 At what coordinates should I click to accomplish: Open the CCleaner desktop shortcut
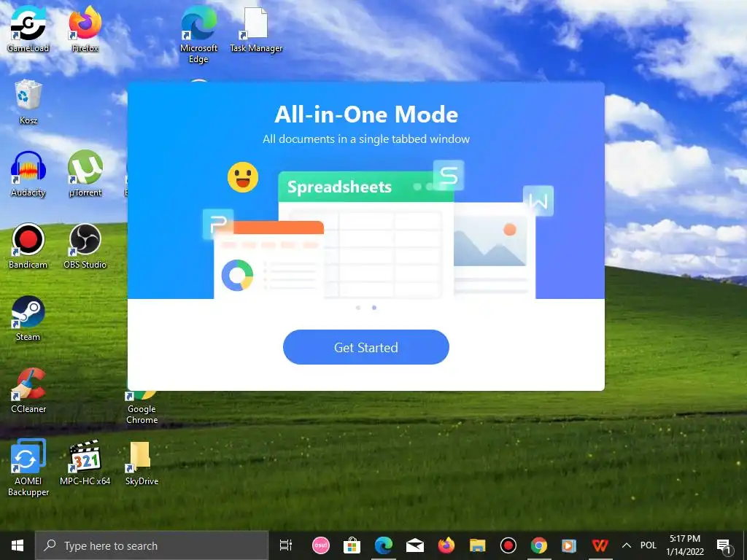point(28,391)
